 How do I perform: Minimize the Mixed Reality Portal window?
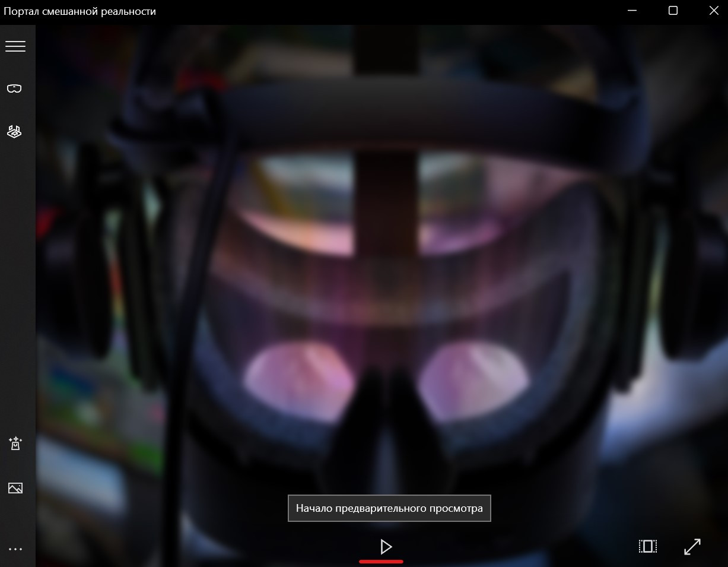pos(632,11)
